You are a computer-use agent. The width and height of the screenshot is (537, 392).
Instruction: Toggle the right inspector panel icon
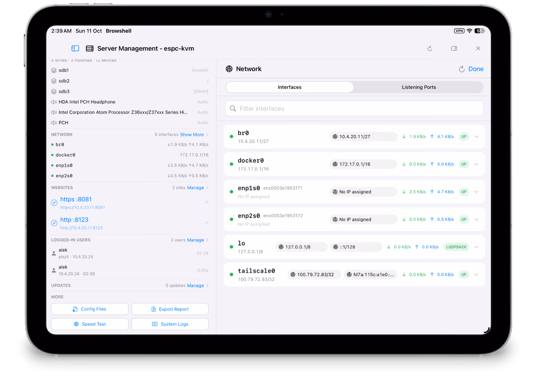454,48
